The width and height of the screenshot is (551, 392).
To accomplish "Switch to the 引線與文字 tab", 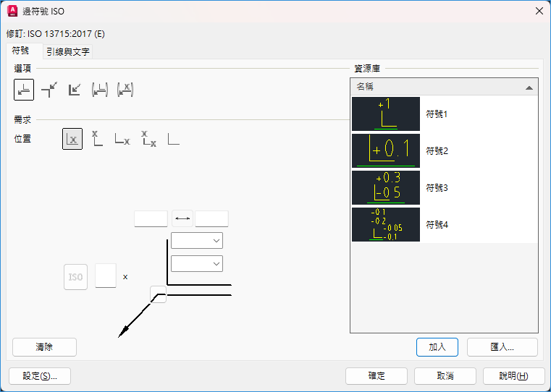I will coord(68,52).
